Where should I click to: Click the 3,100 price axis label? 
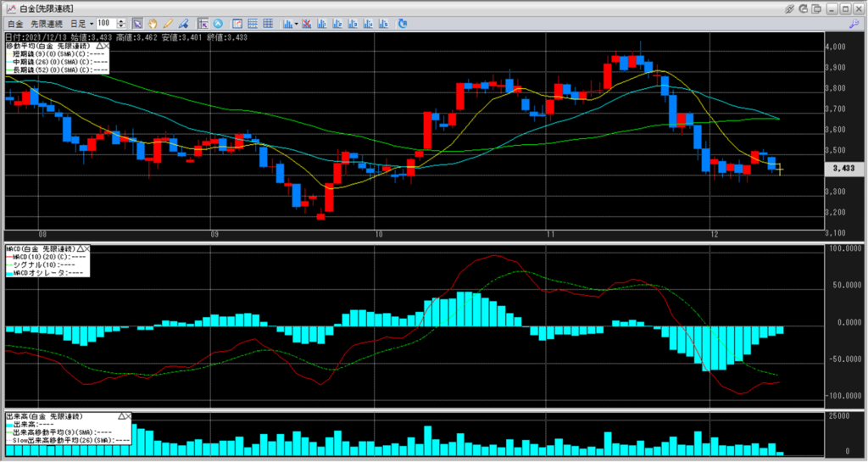pos(835,233)
